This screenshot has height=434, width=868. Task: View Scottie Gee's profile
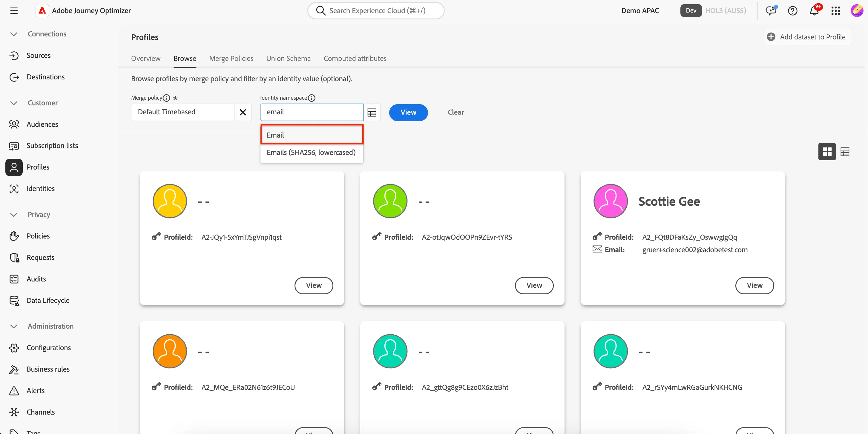pos(754,286)
